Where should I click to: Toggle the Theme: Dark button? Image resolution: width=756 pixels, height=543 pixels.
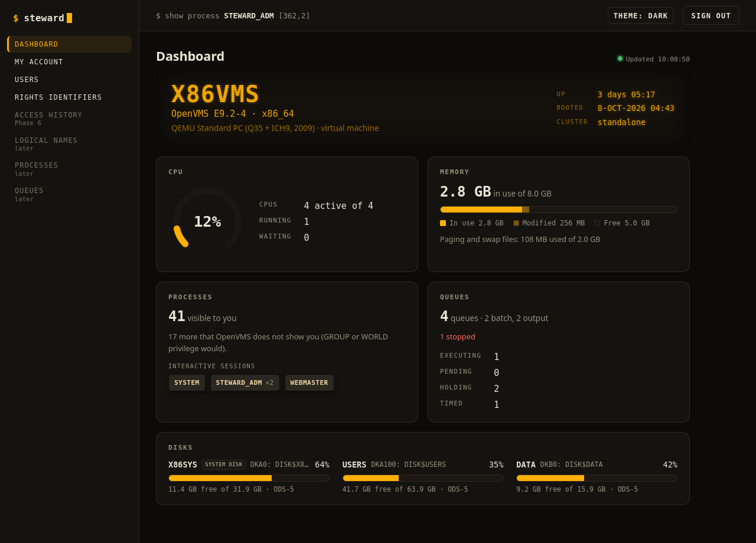pyautogui.click(x=641, y=15)
